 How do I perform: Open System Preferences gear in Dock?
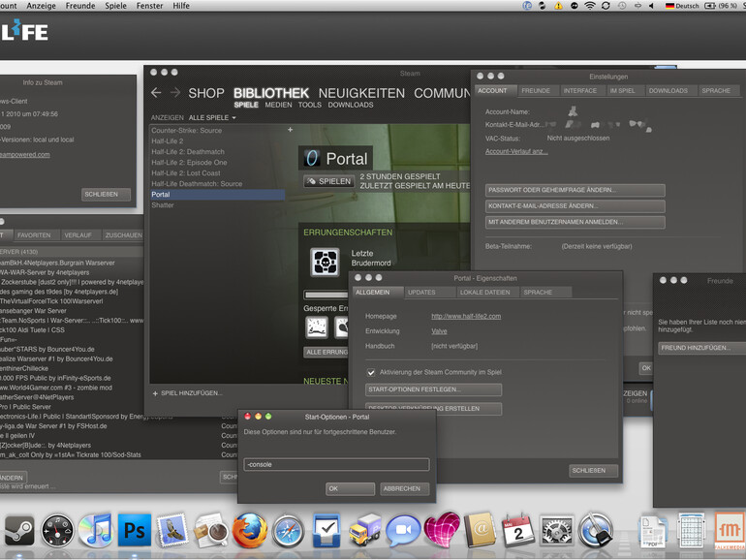556,530
